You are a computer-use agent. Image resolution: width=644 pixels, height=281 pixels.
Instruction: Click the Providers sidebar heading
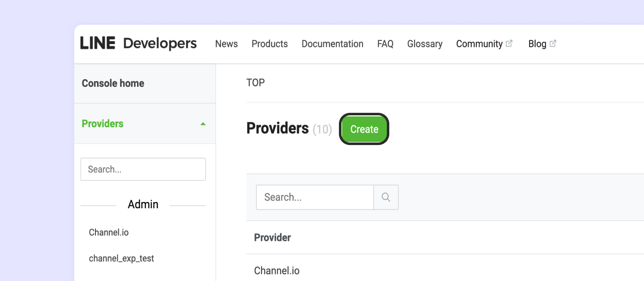[x=103, y=124]
